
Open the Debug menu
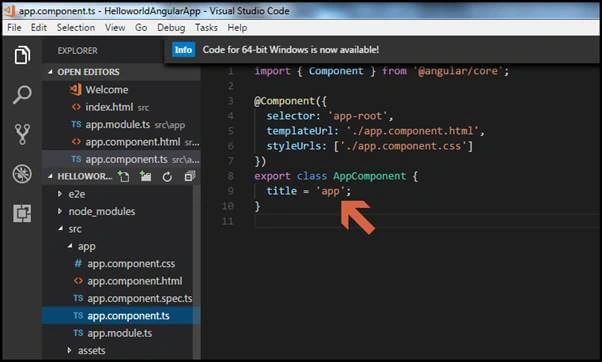tap(171, 28)
